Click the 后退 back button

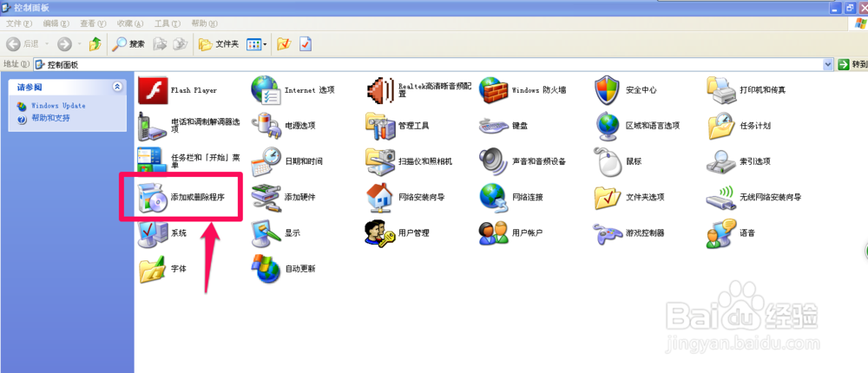tap(23, 44)
